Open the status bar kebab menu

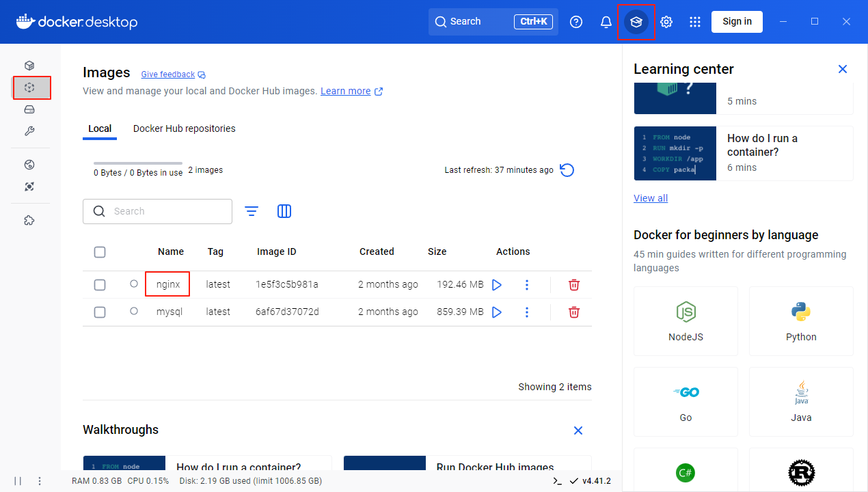pos(40,481)
